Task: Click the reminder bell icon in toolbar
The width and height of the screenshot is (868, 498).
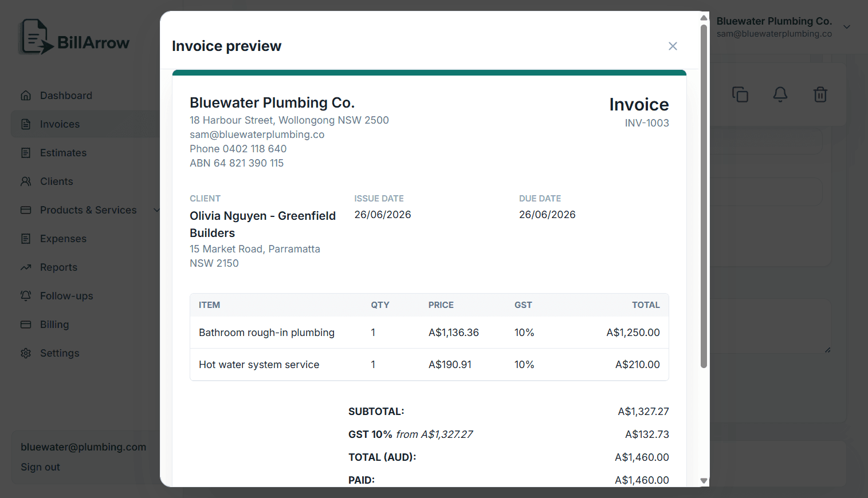Action: [780, 94]
